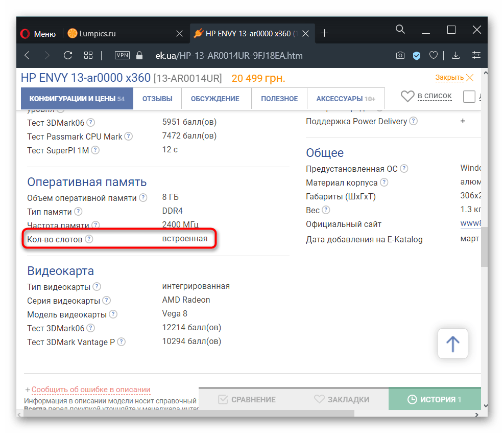Switch to the ОТЗЫВЫ tab
The height and width of the screenshot is (433, 504).
tap(157, 99)
